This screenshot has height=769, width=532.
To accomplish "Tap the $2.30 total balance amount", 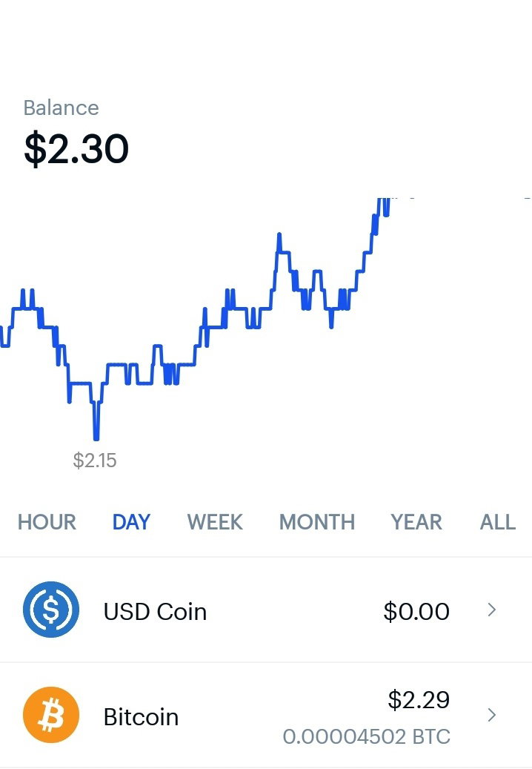I will click(x=76, y=148).
